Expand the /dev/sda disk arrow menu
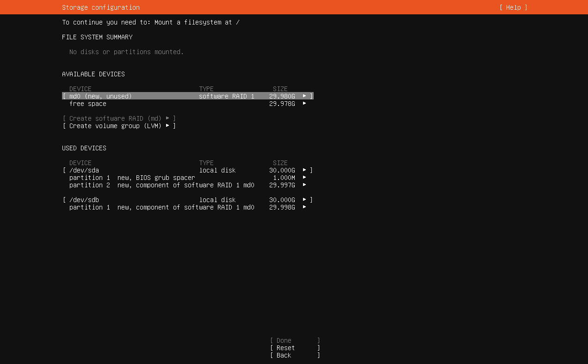588x364 pixels. 304,170
